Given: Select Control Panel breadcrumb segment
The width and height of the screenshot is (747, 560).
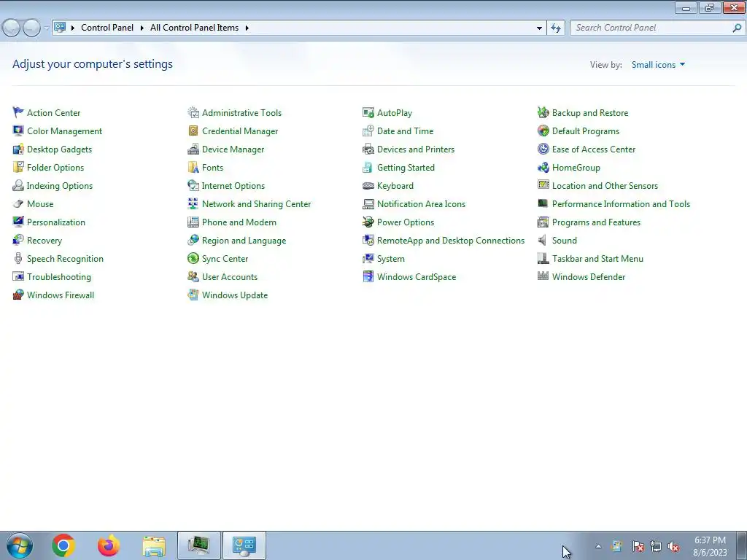Looking at the screenshot, I should [x=107, y=28].
